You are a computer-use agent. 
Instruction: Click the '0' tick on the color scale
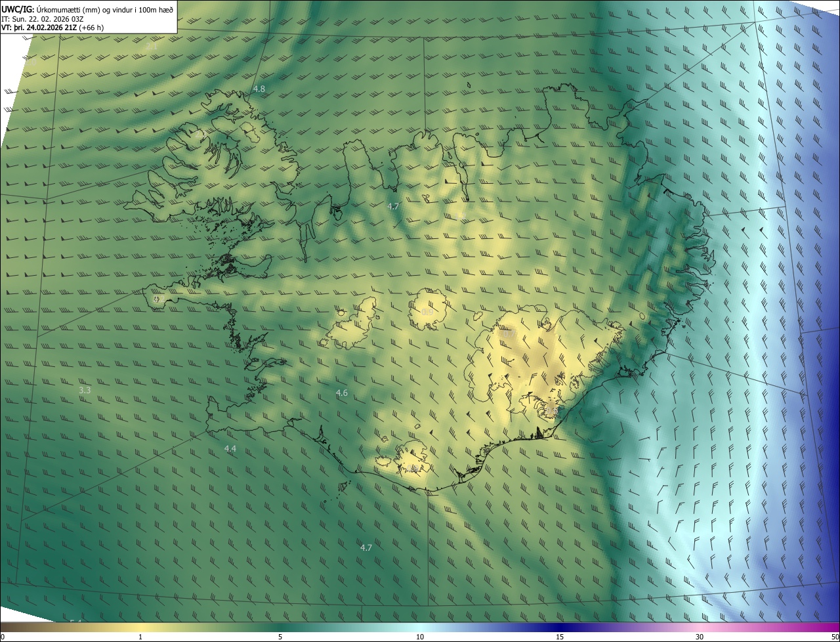tap(3, 637)
